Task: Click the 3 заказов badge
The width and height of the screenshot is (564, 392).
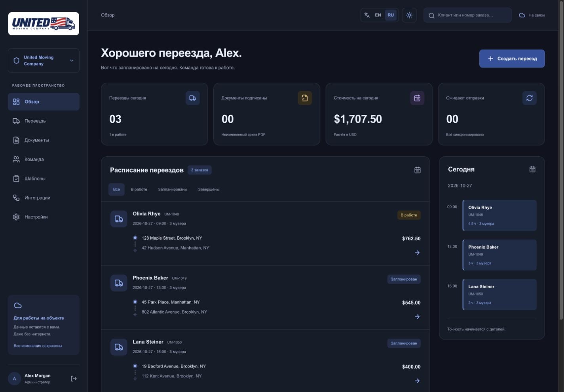Action: (199, 170)
